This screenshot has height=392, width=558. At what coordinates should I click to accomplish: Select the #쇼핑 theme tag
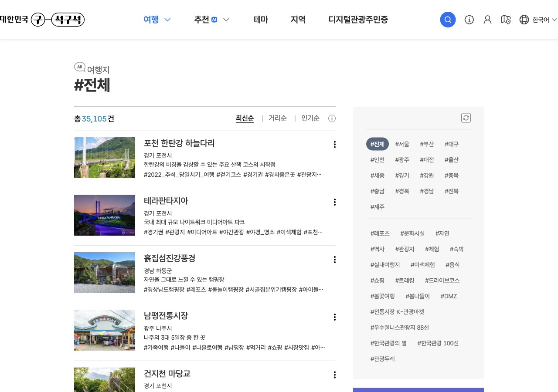378,280
